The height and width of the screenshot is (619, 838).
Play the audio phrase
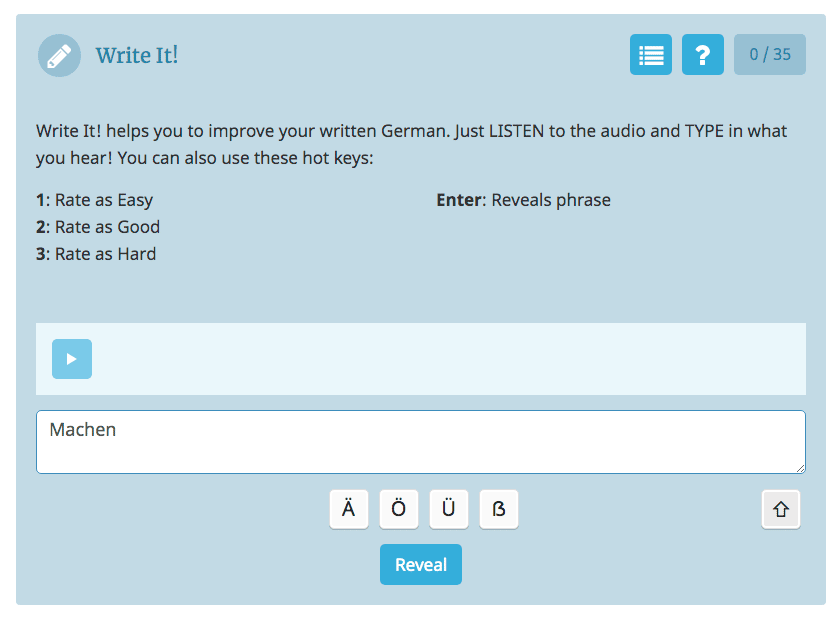[x=72, y=359]
